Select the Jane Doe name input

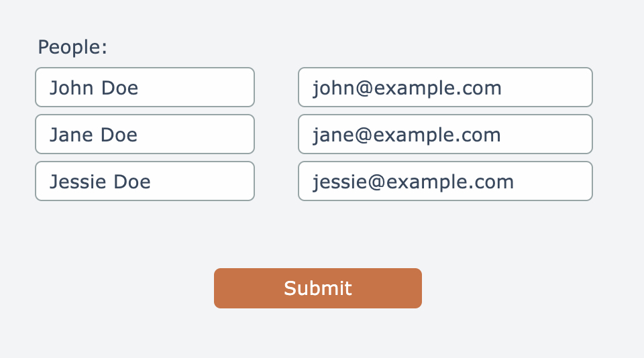145,134
